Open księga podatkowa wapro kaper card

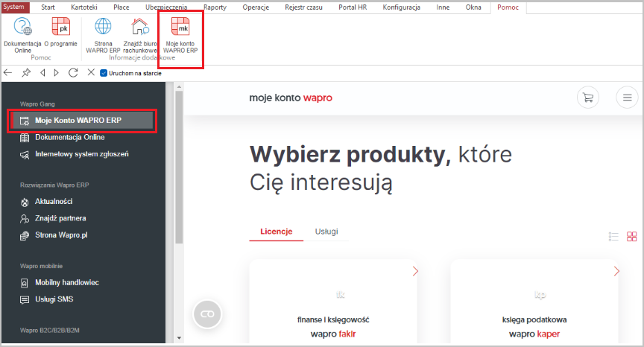tap(534, 302)
